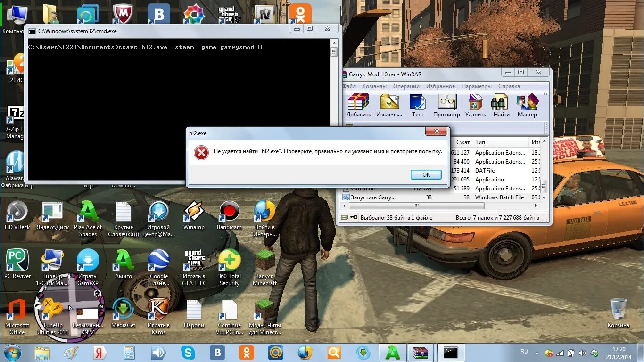The width and height of the screenshot is (644, 362).
Task: Select the Пароли text file icon
Action: [194, 313]
